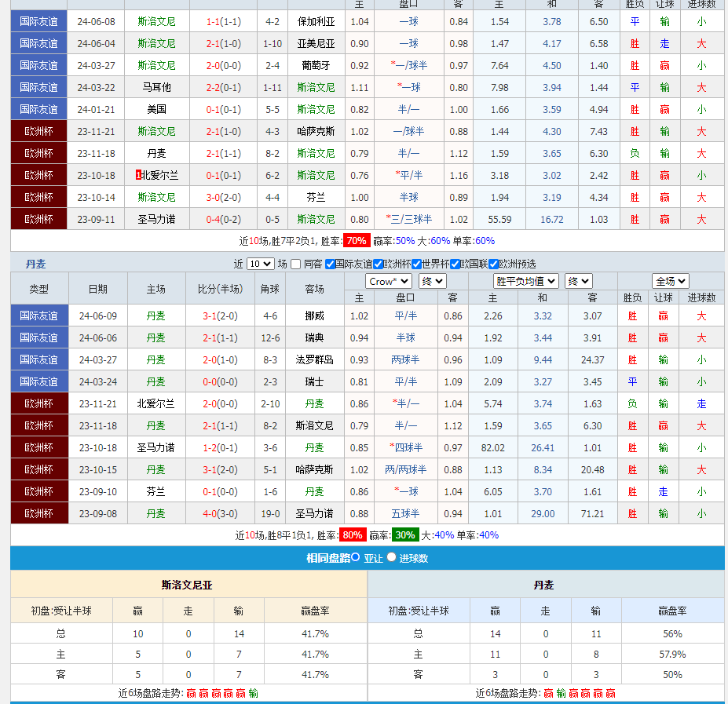
Task: Open the 保加利亚 team link
Action: (316, 21)
